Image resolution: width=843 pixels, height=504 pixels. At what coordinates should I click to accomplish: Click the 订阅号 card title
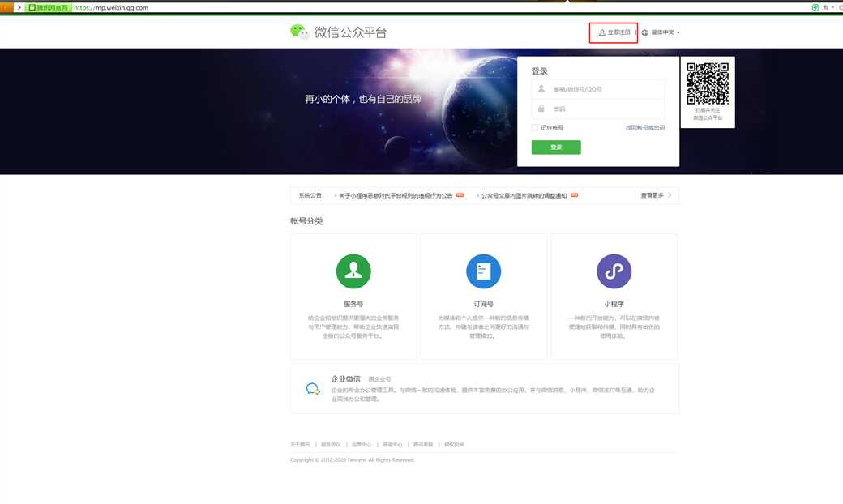click(x=483, y=304)
